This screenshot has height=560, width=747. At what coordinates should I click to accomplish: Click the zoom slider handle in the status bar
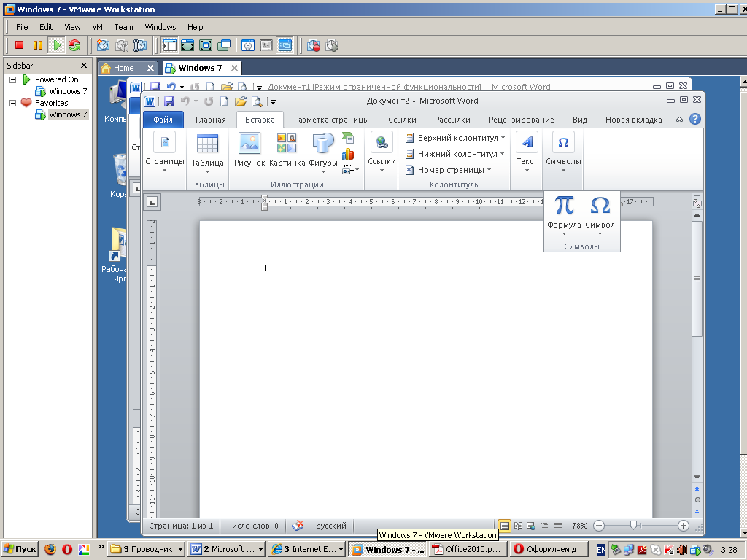[633, 526]
